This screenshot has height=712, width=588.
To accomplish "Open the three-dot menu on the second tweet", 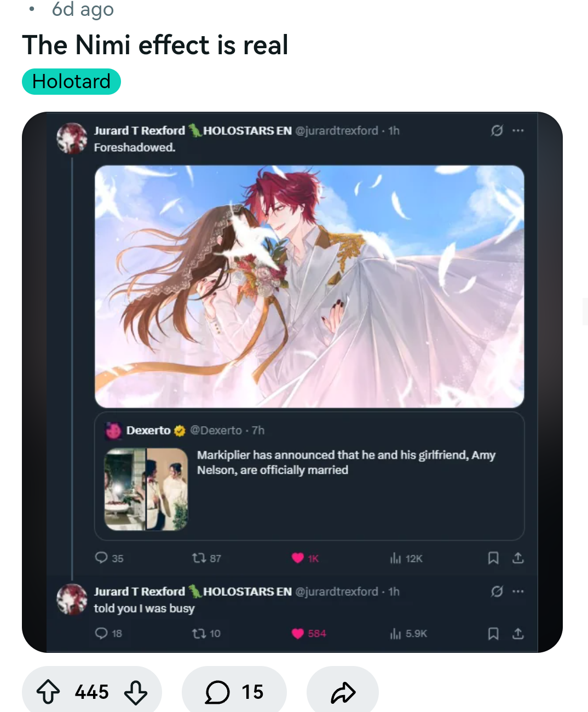I will tap(518, 592).
